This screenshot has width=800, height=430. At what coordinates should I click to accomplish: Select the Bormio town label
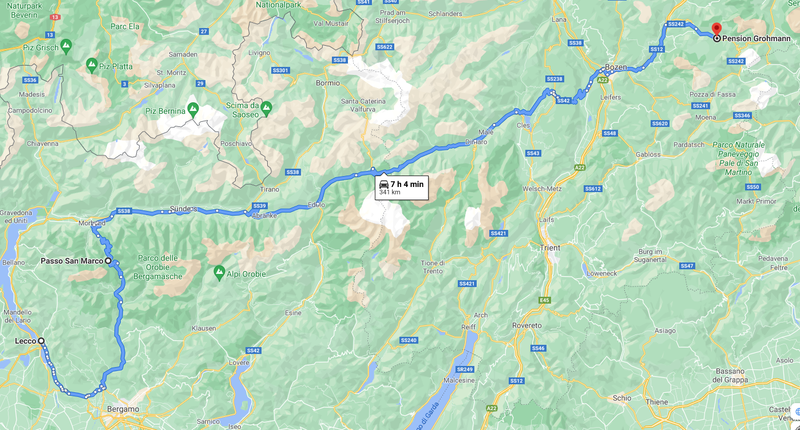tap(328, 83)
